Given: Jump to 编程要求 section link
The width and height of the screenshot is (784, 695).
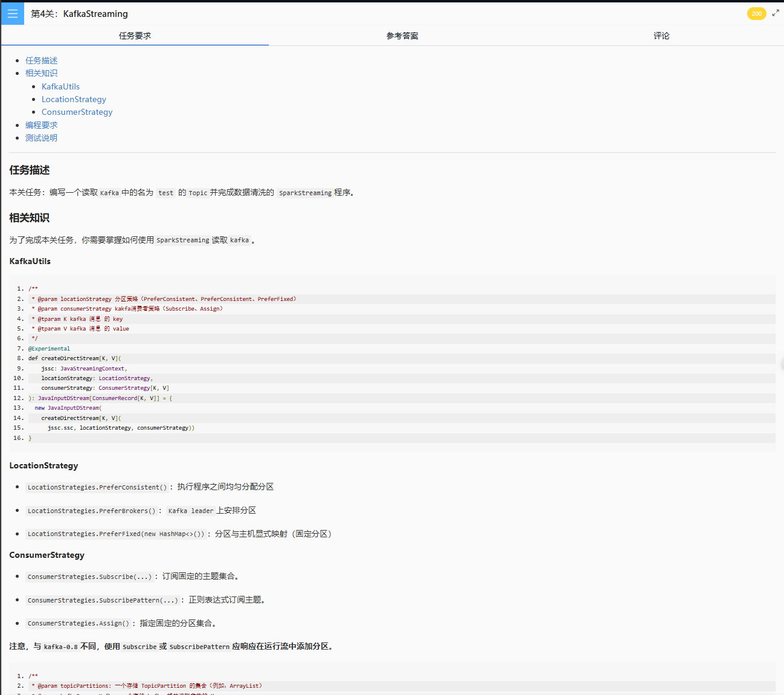Looking at the screenshot, I should (41, 125).
